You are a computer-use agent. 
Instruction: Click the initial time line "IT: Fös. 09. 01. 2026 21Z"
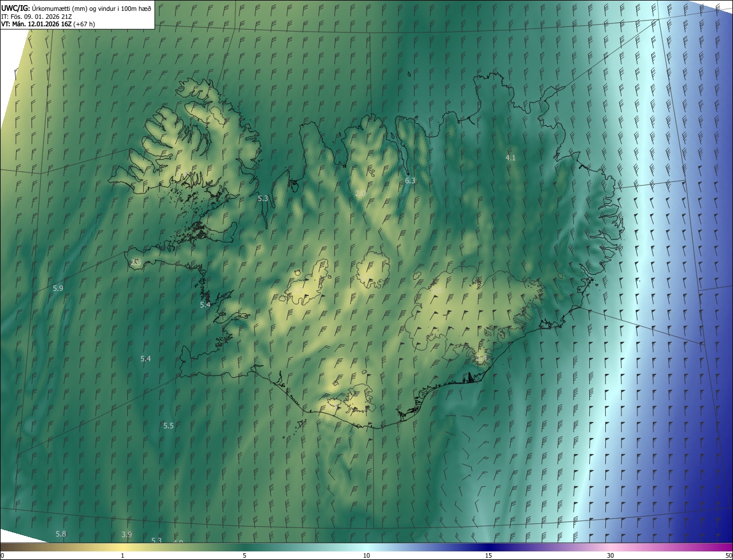click(x=36, y=16)
